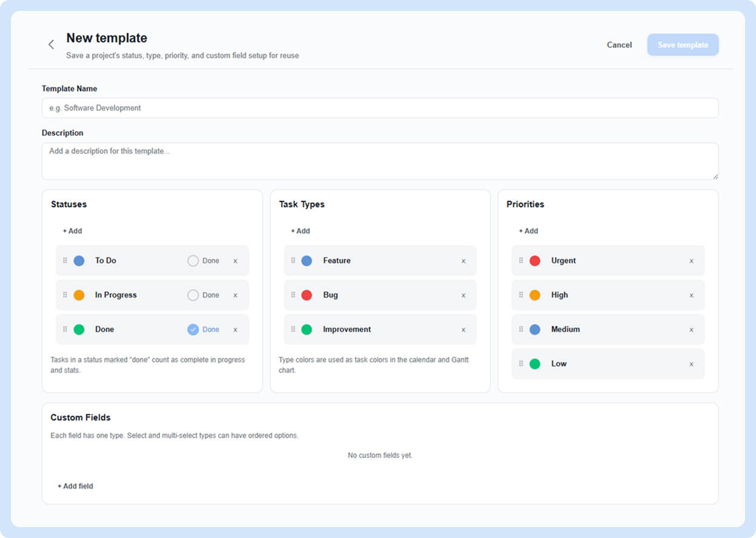Screen dimensions: 756x538
Task: Focus the Template Name input field
Action: pyautogui.click(x=380, y=108)
